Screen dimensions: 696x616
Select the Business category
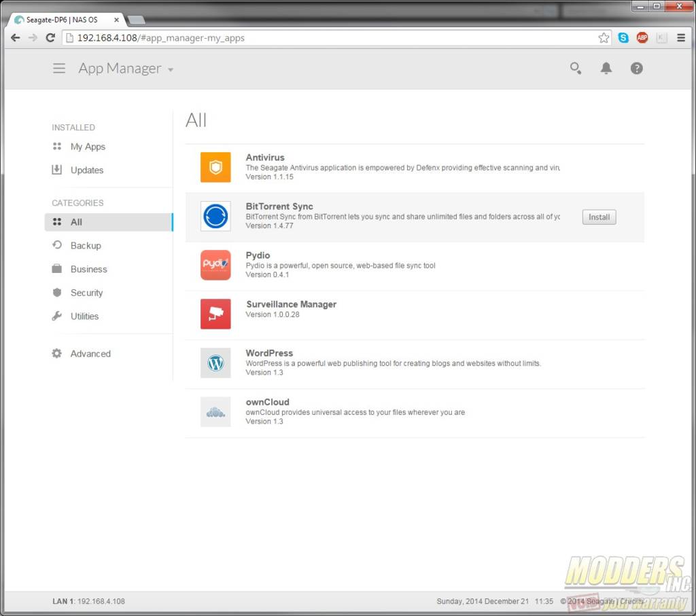89,269
